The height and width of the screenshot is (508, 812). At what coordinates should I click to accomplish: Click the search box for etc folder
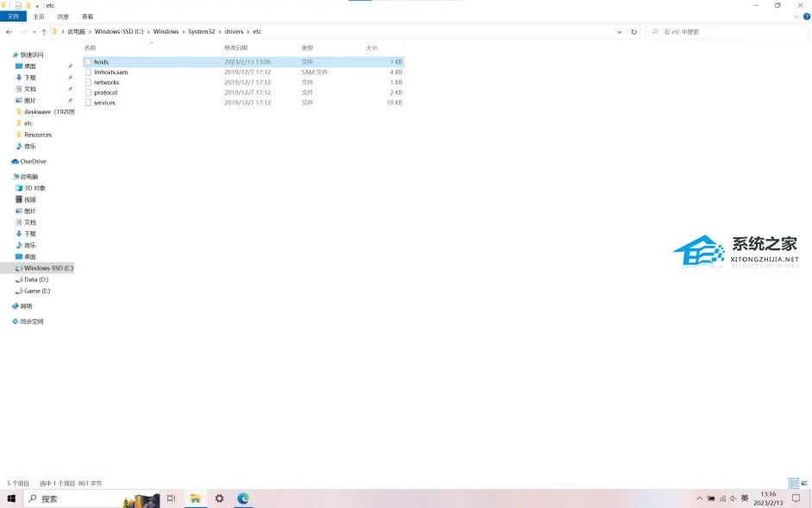click(x=728, y=32)
